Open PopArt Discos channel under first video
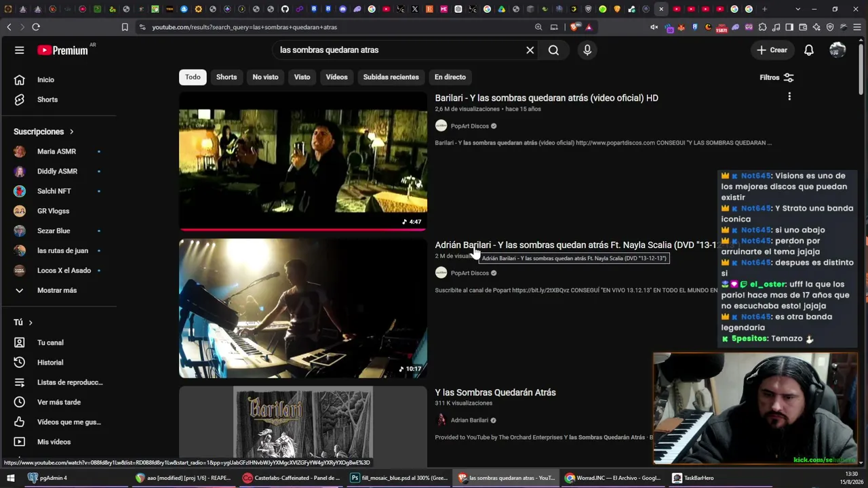The width and height of the screenshot is (868, 488). (469, 126)
